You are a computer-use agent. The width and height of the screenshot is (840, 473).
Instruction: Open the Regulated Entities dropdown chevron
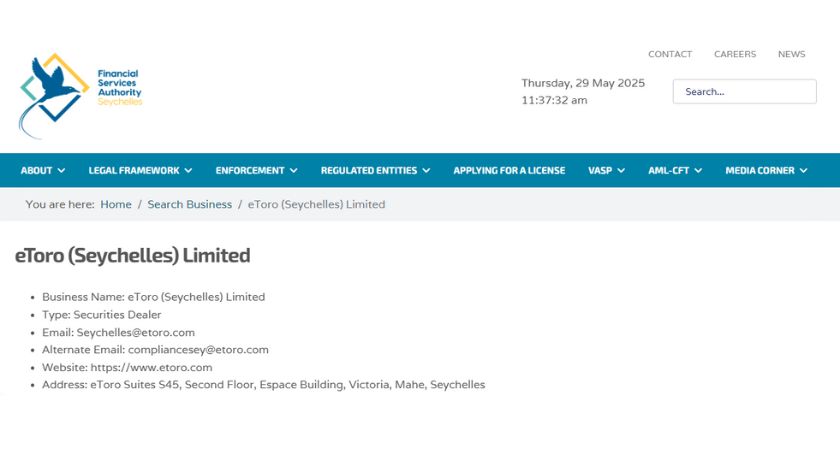pyautogui.click(x=426, y=170)
